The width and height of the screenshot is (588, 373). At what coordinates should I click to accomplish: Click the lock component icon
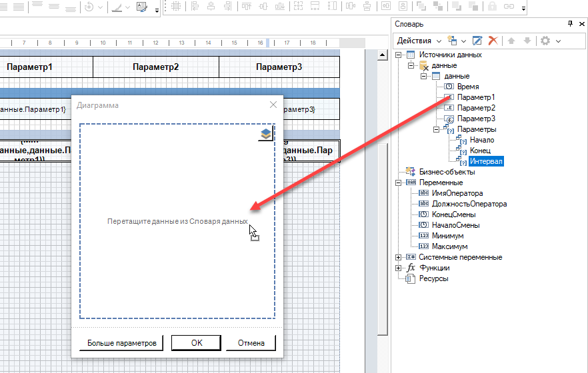tap(492, 6)
